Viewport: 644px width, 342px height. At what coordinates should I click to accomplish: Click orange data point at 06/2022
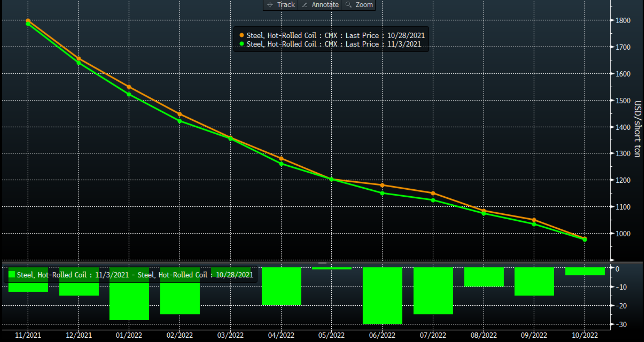[x=382, y=185]
